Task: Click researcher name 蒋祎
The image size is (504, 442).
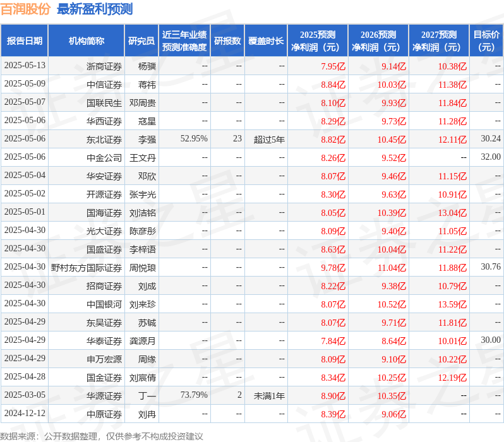Action: tap(147, 85)
